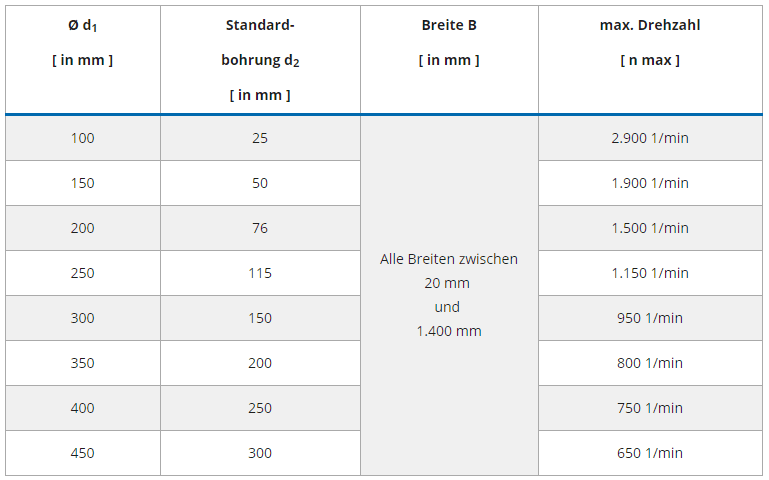769x480 pixels.
Task: Select the 950 1/min speed cell
Action: coord(650,318)
